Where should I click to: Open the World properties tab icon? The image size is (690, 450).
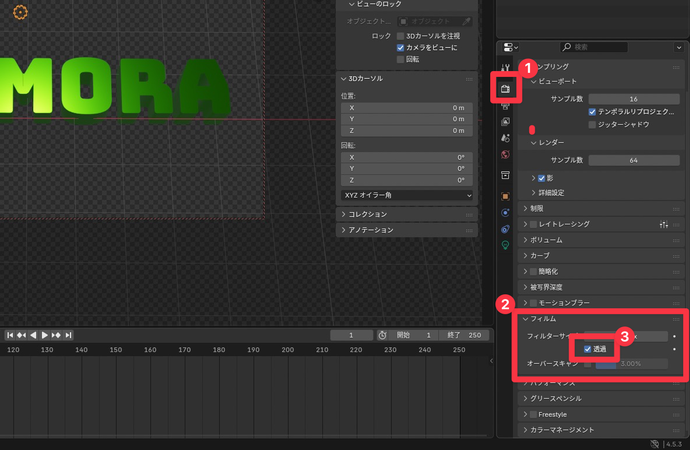point(506,155)
